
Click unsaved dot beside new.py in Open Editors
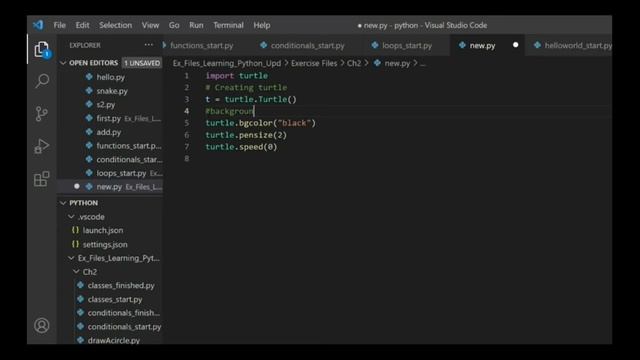click(x=77, y=186)
